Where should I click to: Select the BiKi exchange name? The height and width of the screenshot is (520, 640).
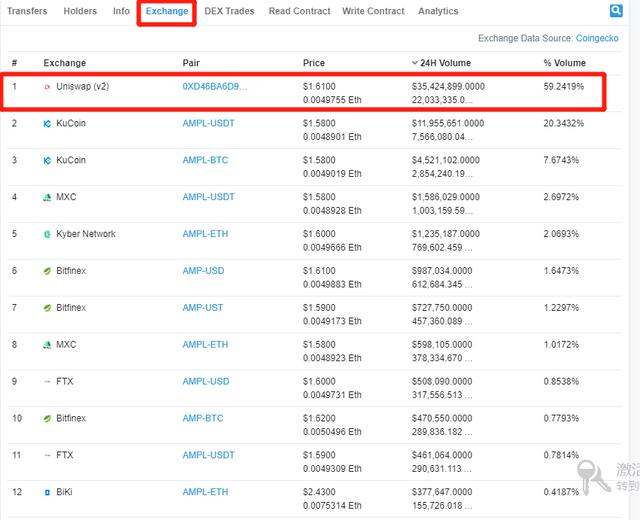[64, 492]
